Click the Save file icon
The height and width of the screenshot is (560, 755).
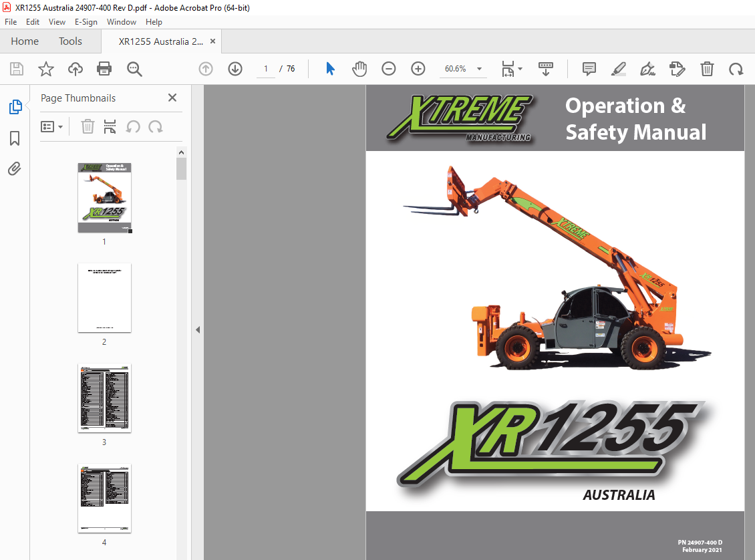[x=17, y=69]
